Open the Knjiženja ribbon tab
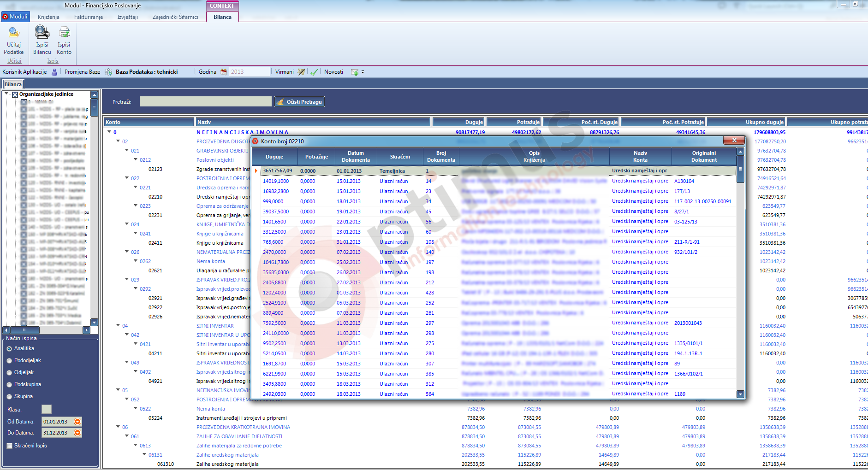 tap(48, 17)
